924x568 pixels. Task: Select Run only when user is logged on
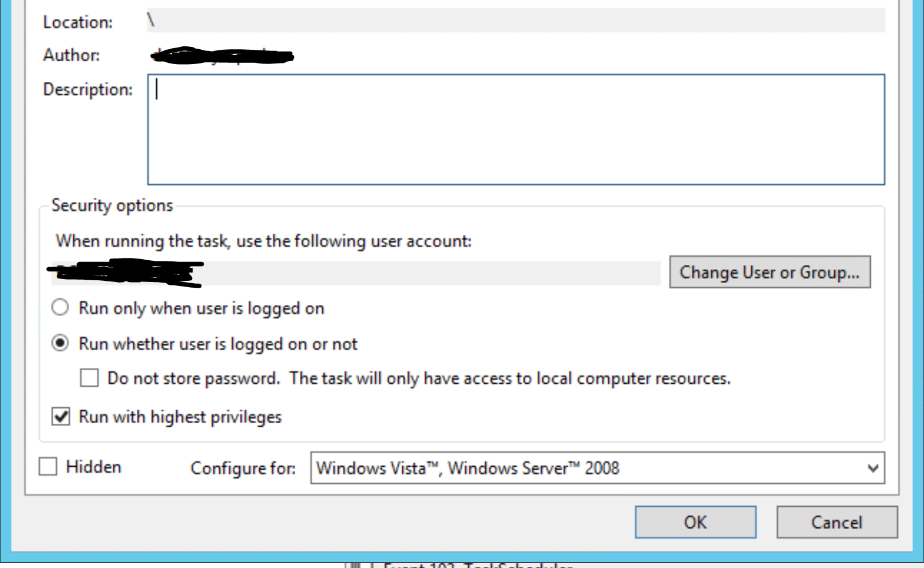tap(60, 308)
